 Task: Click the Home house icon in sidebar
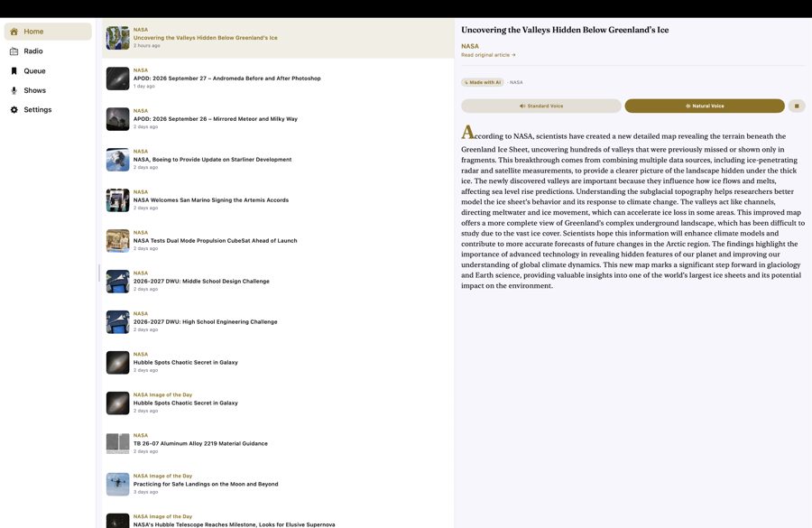(14, 32)
